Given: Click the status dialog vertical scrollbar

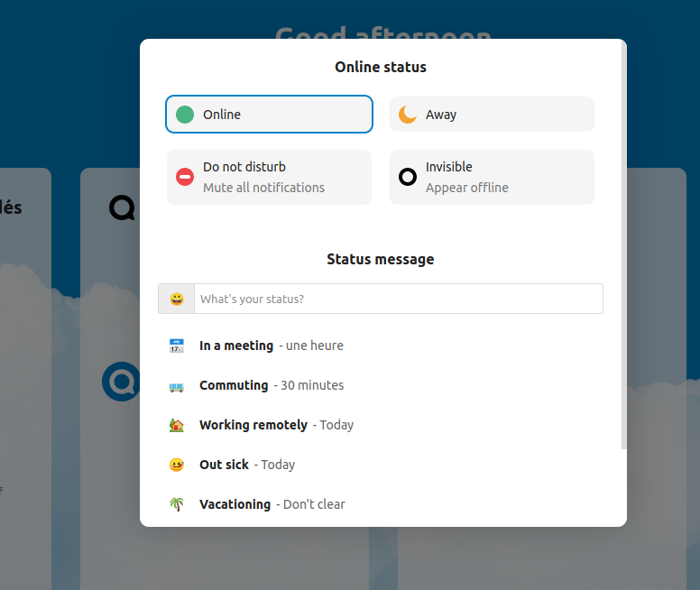Looking at the screenshot, I should point(623,244).
